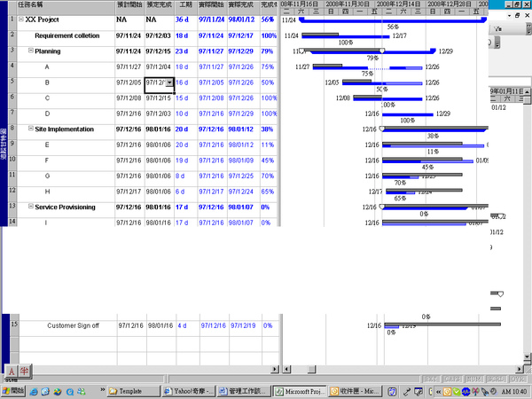
Task: Restore the inner document window
Action: pos(518,16)
